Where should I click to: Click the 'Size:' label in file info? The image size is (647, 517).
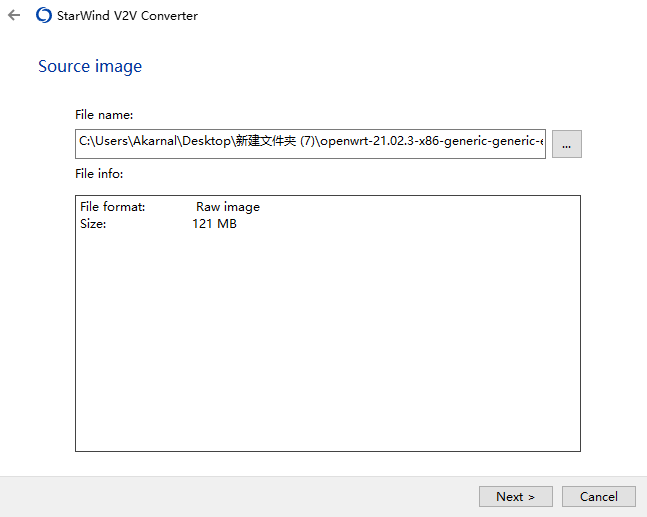[93, 224]
